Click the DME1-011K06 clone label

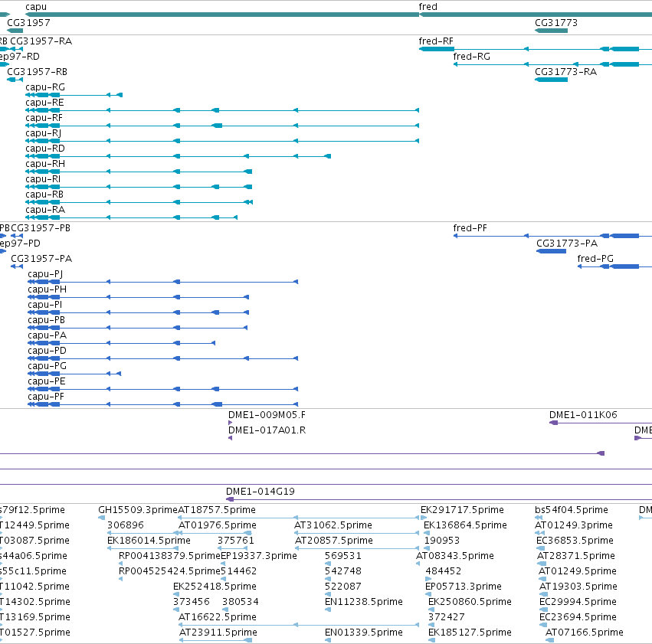coord(583,415)
